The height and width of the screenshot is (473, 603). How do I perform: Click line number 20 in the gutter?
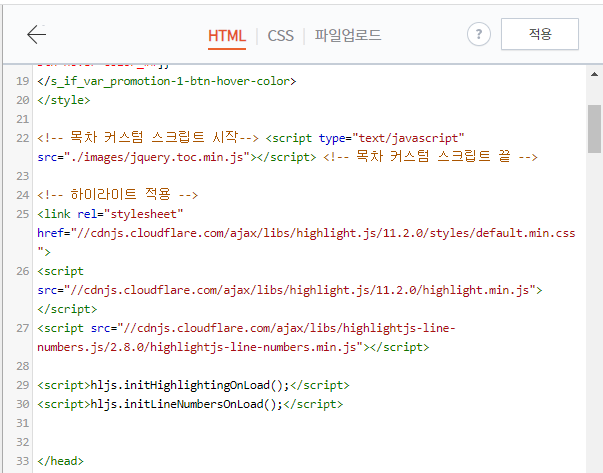click(23, 100)
